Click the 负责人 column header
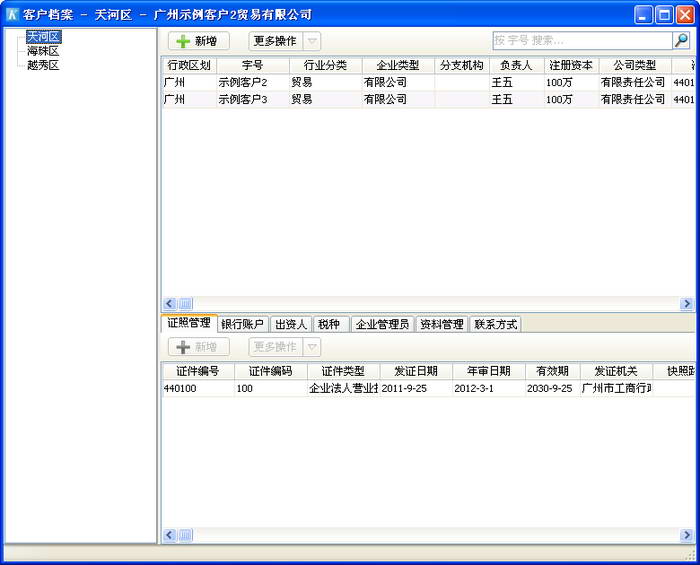The image size is (700, 565). 517,66
